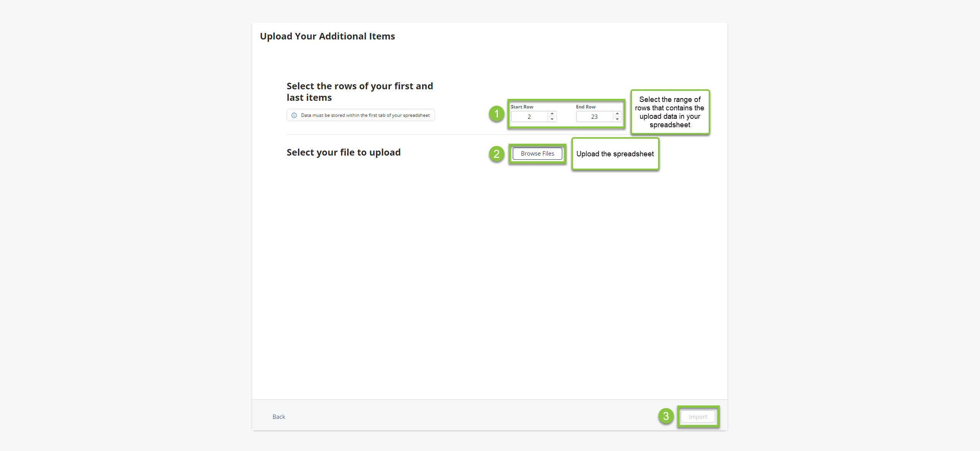Click the End Row label
980x451 pixels.
click(x=586, y=107)
